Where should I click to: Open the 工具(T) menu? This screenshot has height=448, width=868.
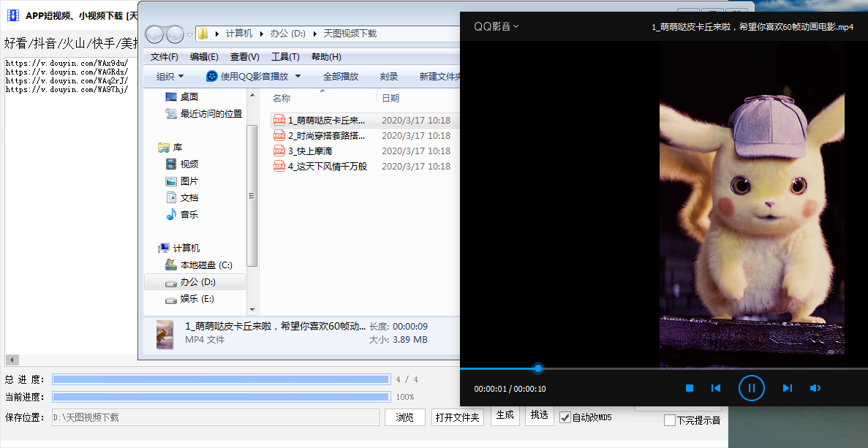pos(285,57)
